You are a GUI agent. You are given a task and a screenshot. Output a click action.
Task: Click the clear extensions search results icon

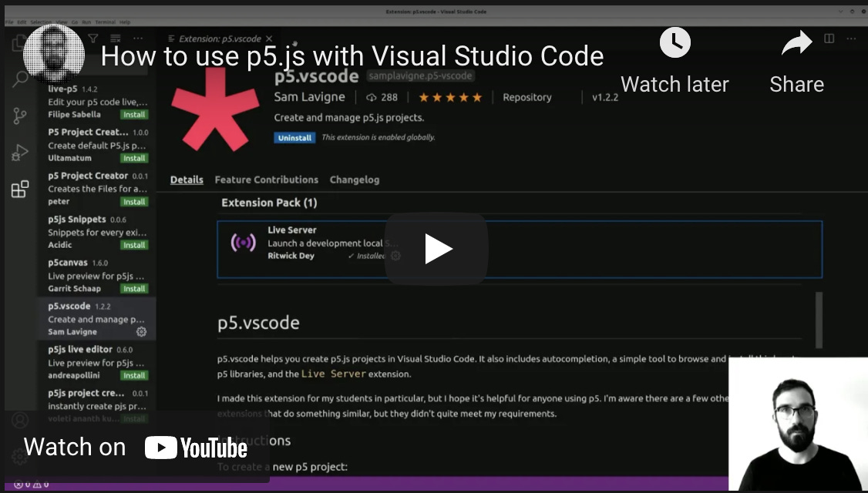pos(115,39)
